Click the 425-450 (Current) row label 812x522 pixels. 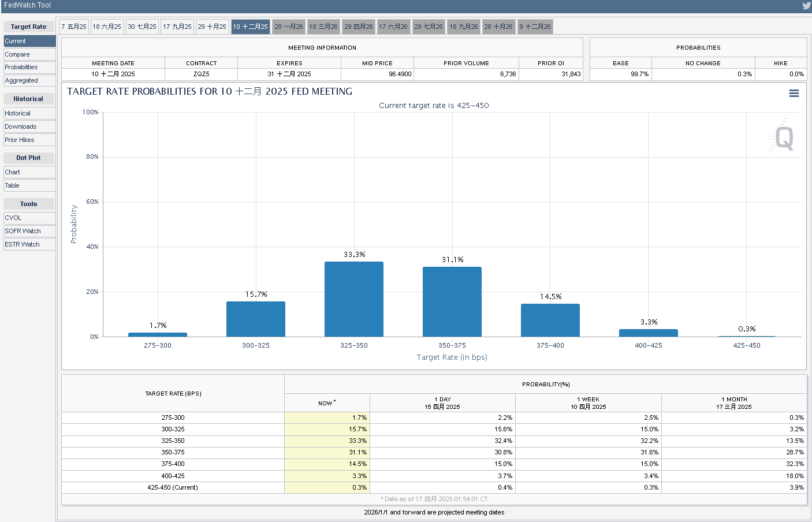pos(173,487)
